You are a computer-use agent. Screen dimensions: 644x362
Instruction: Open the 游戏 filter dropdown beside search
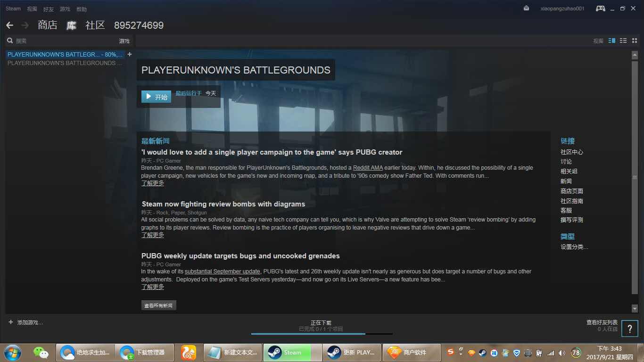tap(124, 41)
